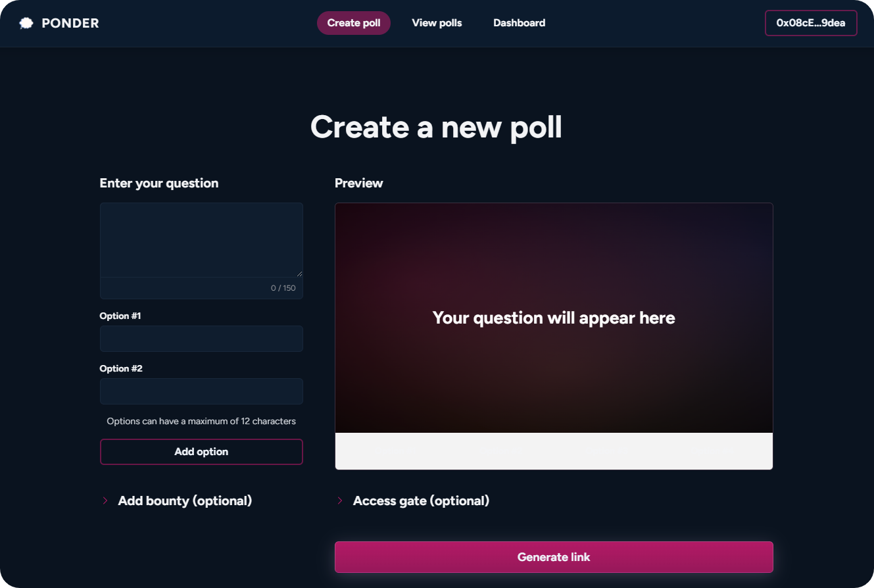
Task: Click into the Option #2 field
Action: click(x=201, y=391)
